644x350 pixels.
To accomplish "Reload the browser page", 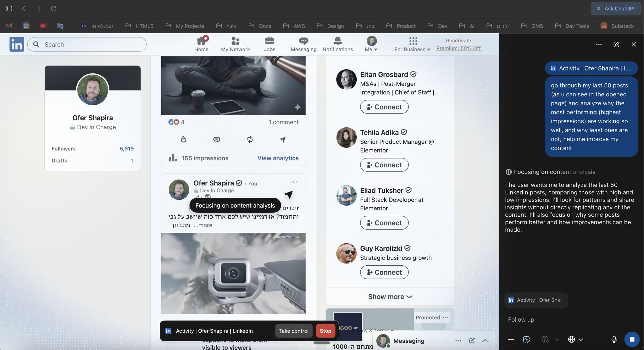I will 54,8.
